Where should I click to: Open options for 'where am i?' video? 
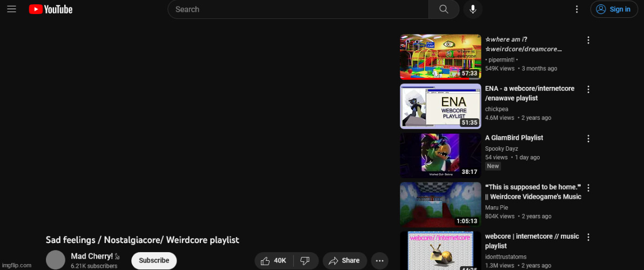coord(588,40)
